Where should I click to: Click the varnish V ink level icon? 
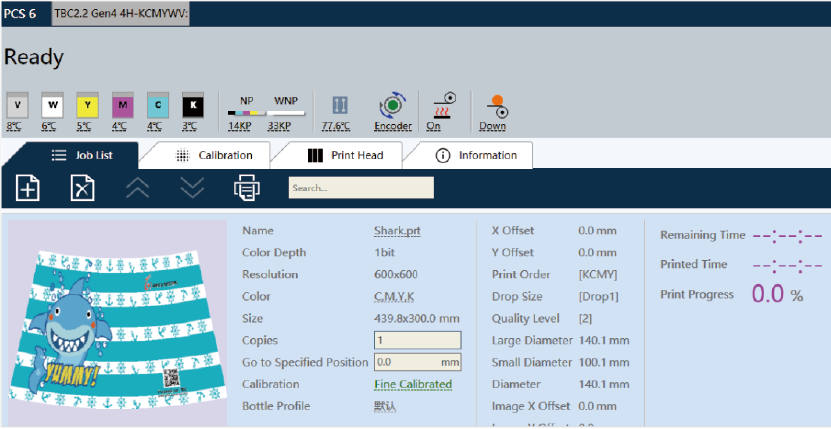[x=15, y=105]
